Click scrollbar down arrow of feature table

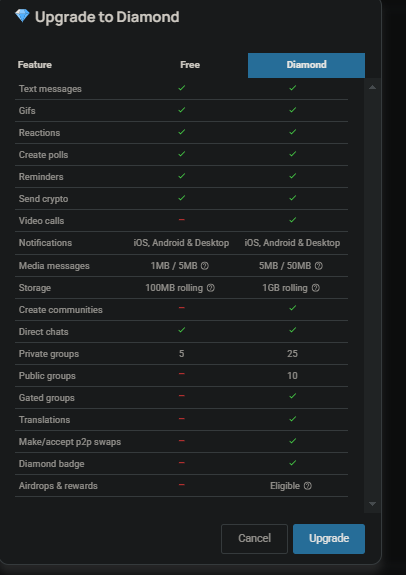pyautogui.click(x=372, y=504)
